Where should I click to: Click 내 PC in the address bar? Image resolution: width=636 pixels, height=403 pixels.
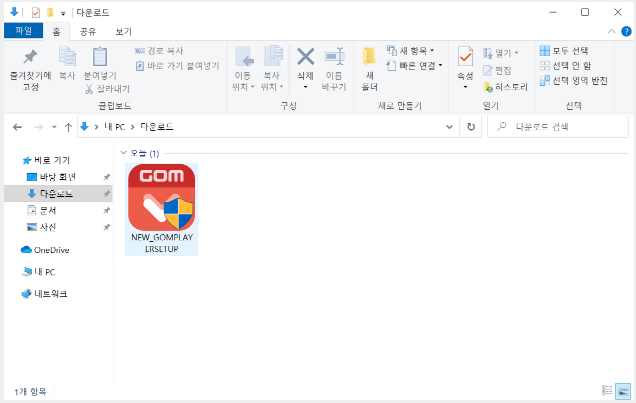pos(114,127)
